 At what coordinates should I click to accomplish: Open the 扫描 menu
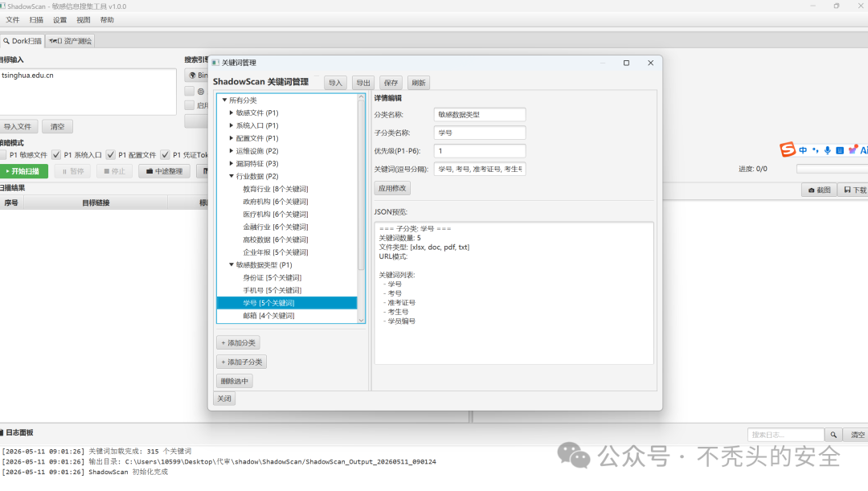(36, 20)
